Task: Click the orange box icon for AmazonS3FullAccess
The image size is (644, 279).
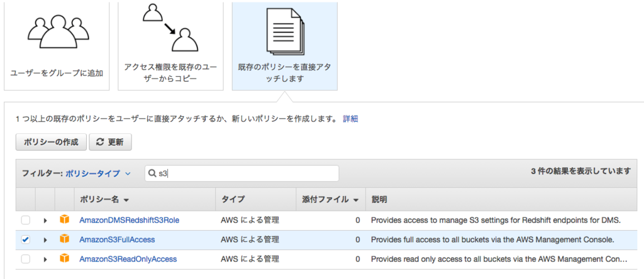Action: 65,239
